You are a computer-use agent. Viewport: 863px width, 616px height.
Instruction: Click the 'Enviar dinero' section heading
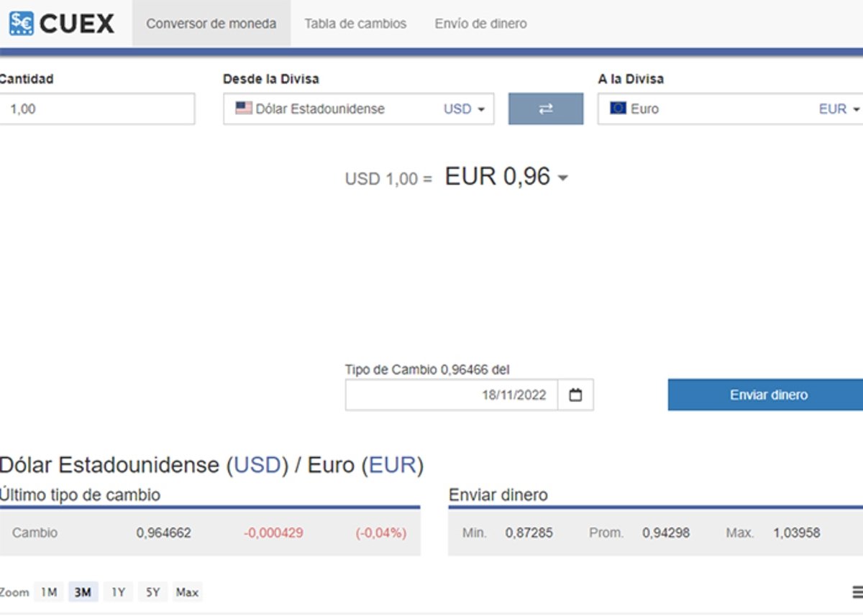(498, 495)
